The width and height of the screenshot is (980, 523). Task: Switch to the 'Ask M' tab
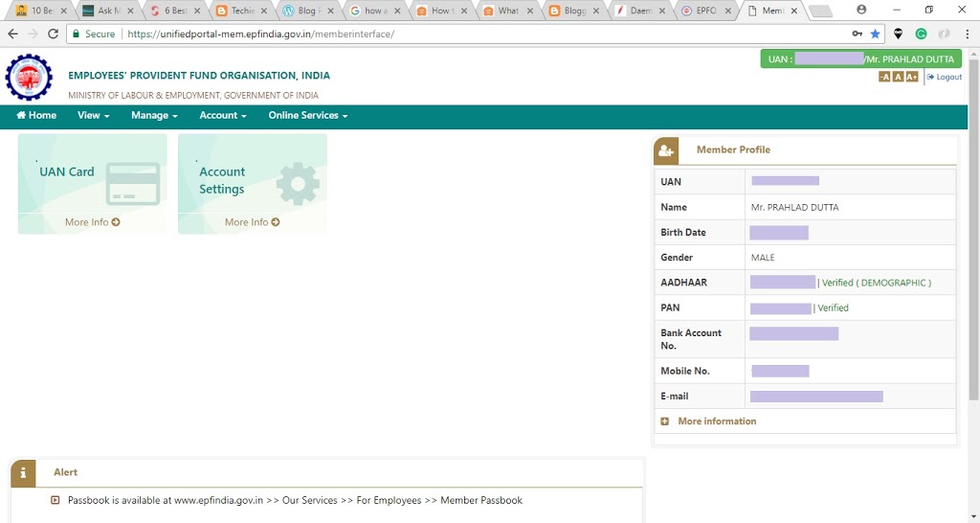click(107, 11)
